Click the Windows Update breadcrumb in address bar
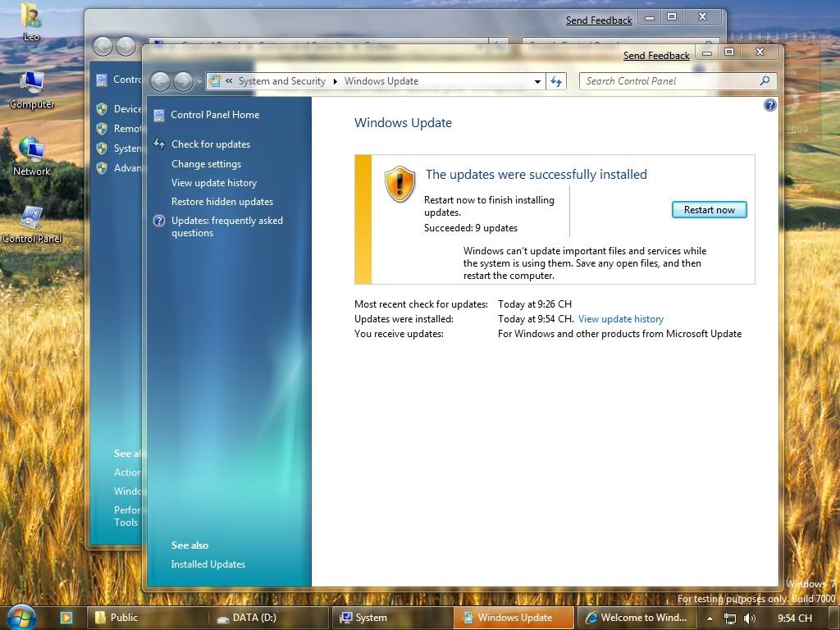The width and height of the screenshot is (840, 630). pyautogui.click(x=381, y=81)
